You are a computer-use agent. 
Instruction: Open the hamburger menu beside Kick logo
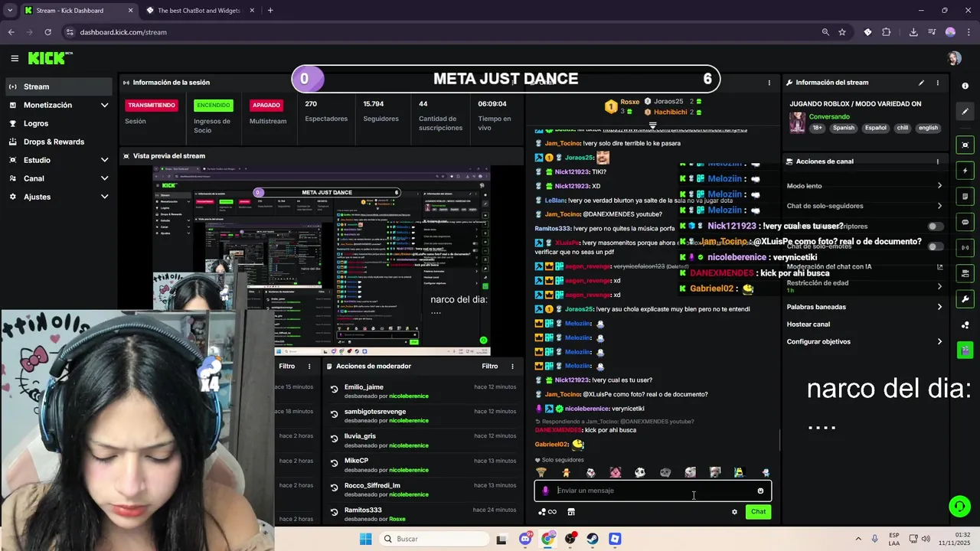click(15, 58)
